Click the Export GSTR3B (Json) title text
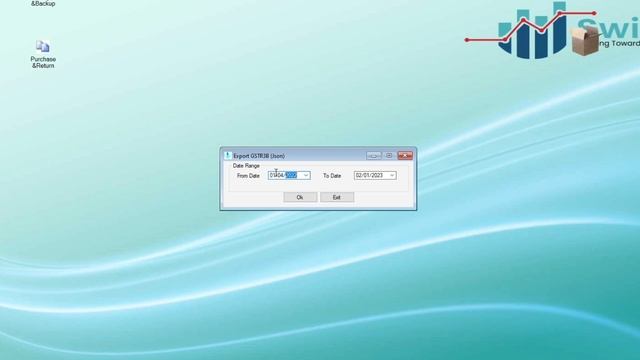The image size is (640, 360). point(259,156)
